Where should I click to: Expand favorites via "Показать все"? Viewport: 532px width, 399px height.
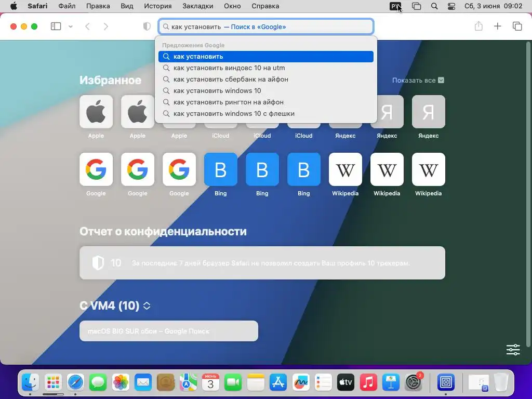(x=418, y=80)
